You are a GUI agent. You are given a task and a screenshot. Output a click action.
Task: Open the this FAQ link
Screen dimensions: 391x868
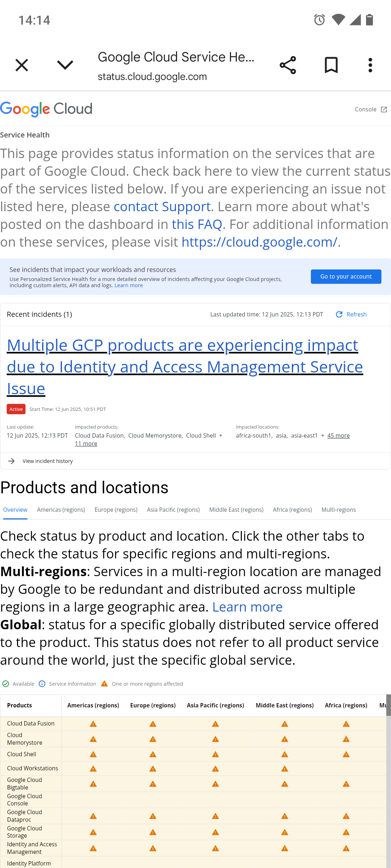pos(197,224)
